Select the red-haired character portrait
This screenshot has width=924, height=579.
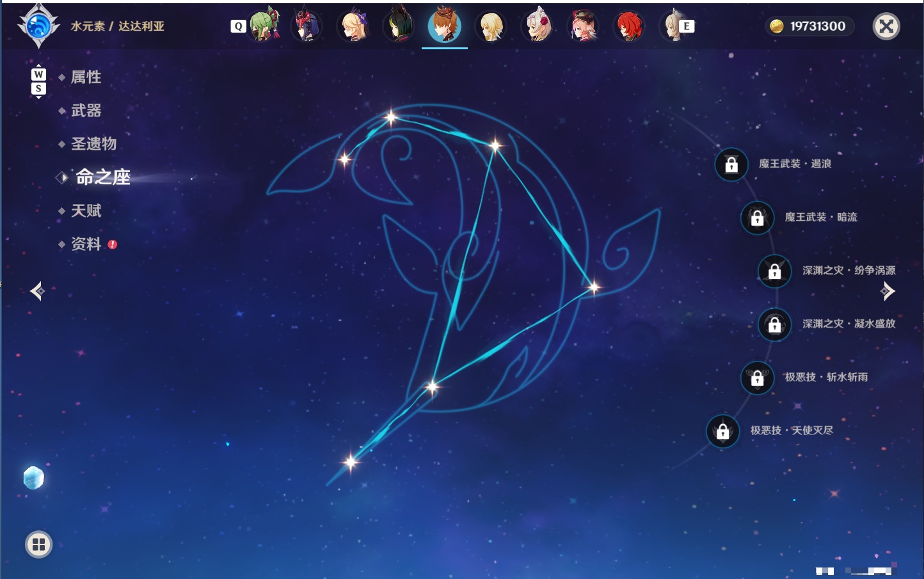[629, 26]
